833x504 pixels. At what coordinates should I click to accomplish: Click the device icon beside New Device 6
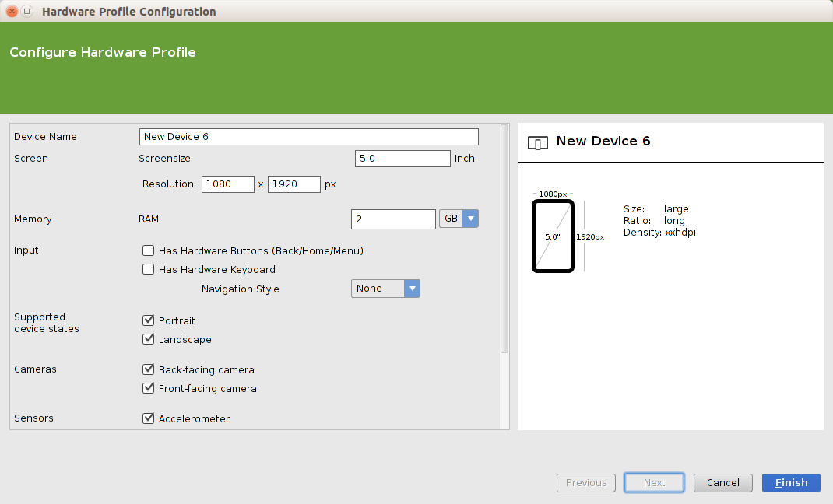537,142
